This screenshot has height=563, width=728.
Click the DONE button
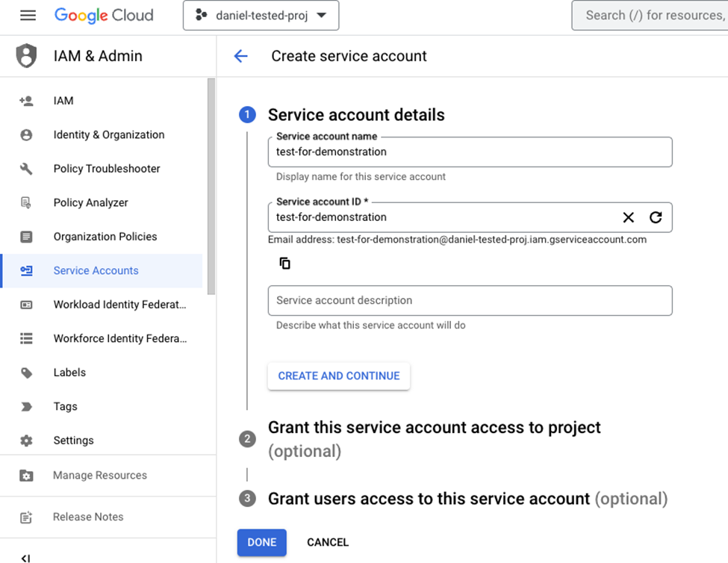pyautogui.click(x=262, y=542)
